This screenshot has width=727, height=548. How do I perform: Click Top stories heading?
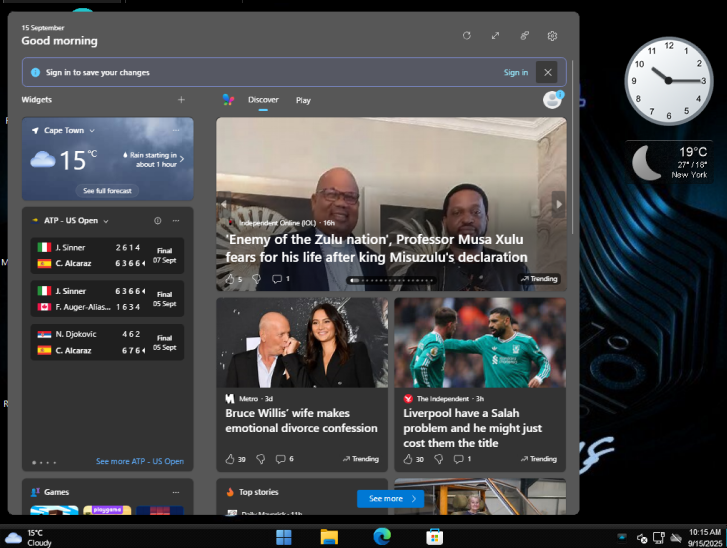tap(258, 492)
